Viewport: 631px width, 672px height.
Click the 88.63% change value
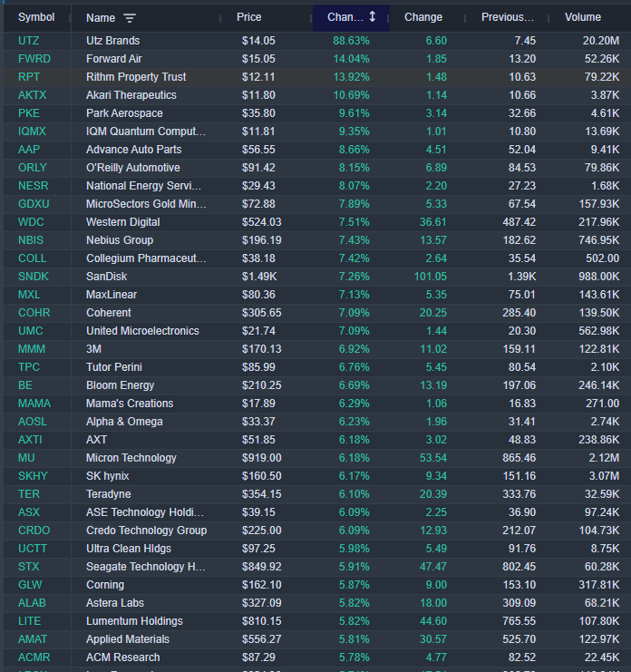351,41
